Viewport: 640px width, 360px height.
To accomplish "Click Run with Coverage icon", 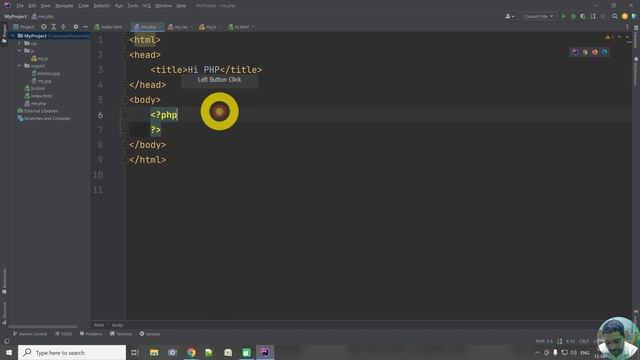I will coord(583,16).
